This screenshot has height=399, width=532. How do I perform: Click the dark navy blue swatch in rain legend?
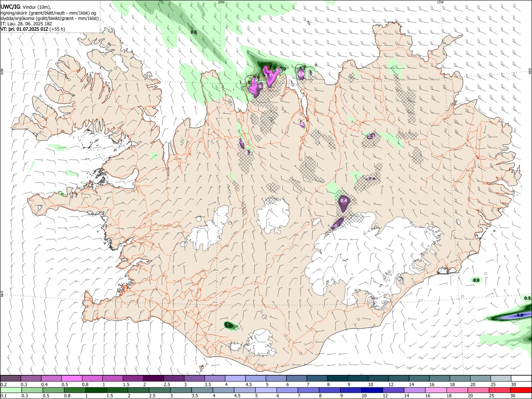pos(371,390)
